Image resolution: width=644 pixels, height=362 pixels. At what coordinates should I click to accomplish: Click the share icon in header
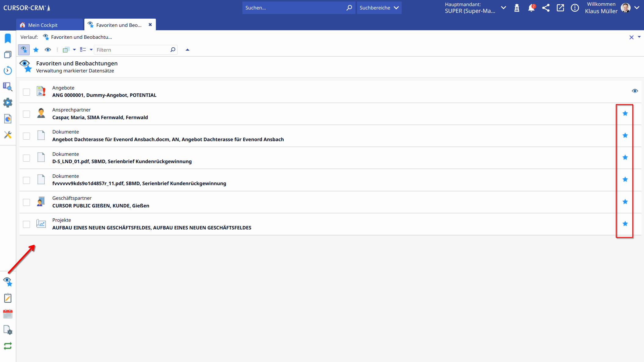click(x=546, y=8)
